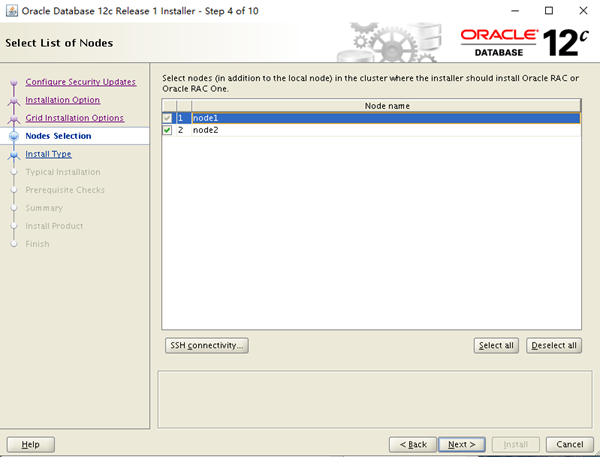
Task: Open Help for this installer step
Action: coord(31,444)
